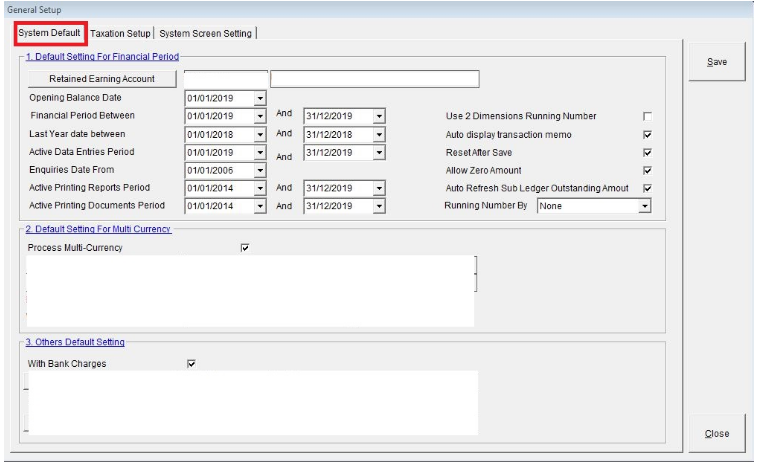
Task: Toggle the With Bank Charges checkbox
Action: point(191,364)
